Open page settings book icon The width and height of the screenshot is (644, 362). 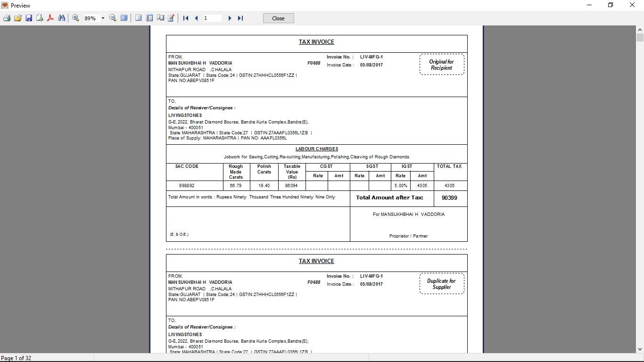(160, 18)
